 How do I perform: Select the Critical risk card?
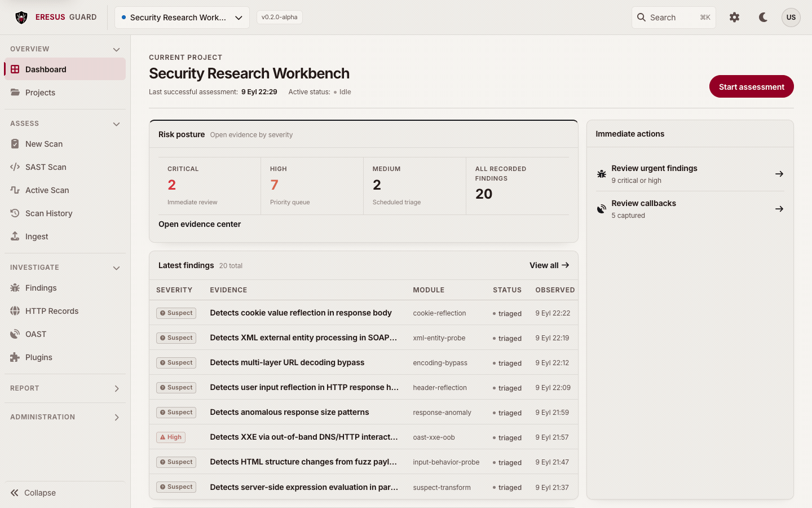point(209,186)
